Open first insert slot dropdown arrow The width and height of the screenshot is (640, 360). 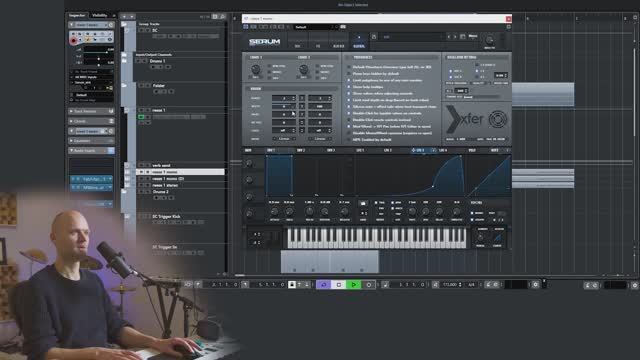(x=110, y=179)
